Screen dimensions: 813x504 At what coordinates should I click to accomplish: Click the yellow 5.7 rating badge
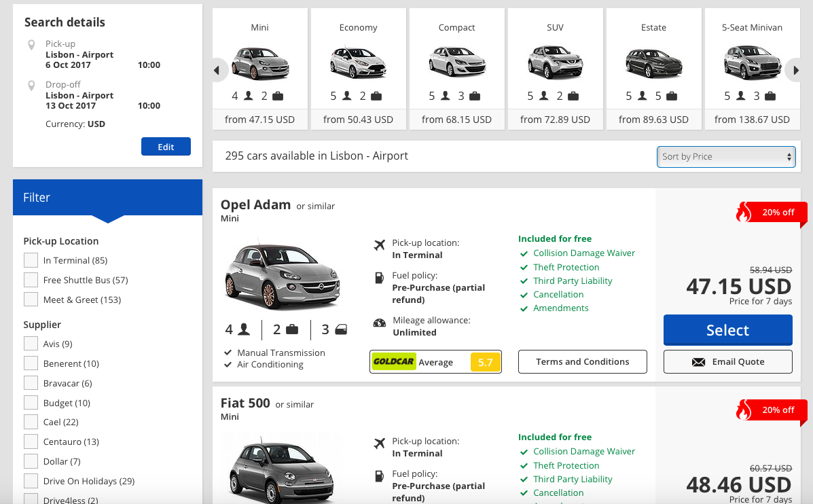[486, 362]
